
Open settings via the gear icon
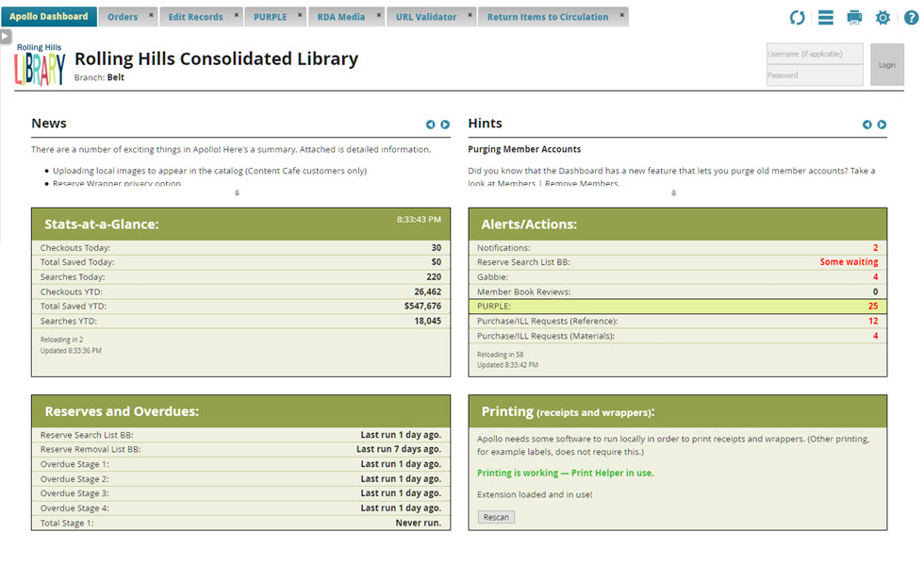883,18
